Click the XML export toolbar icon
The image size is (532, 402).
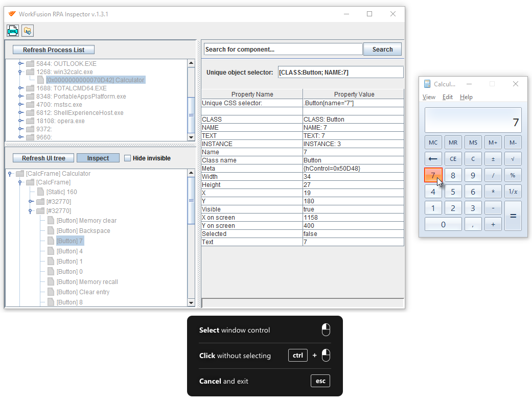pyautogui.click(x=13, y=31)
